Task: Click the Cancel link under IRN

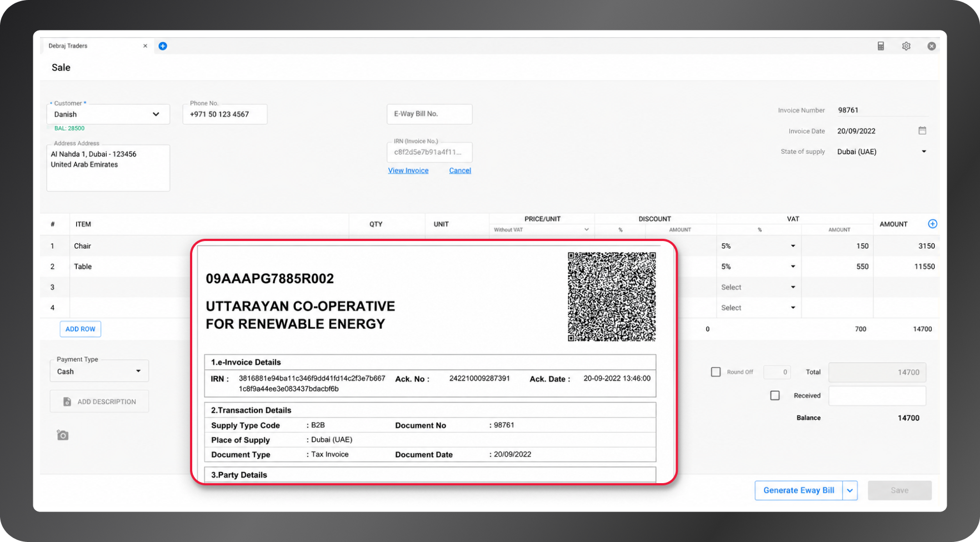Action: click(x=460, y=170)
